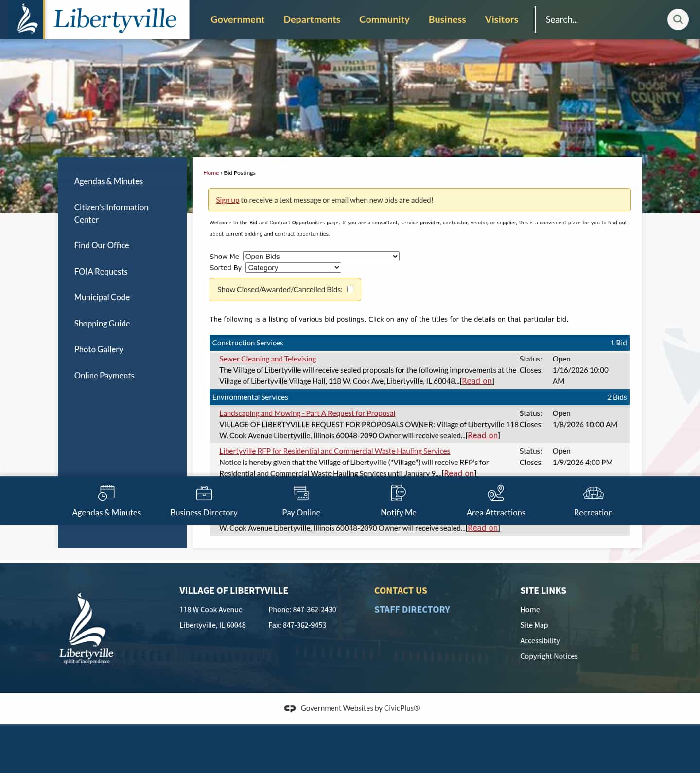This screenshot has height=773, width=700.
Task: Click the Agendas & Minutes calendar icon
Action: pyautogui.click(x=106, y=493)
